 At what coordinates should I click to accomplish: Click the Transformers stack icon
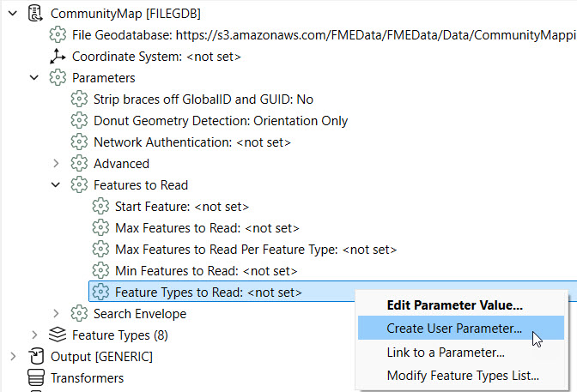(x=36, y=377)
